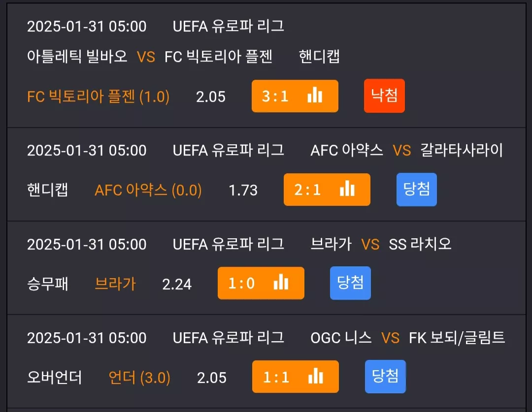Open SS 라치오 team name
This screenshot has width=532, height=412.
coord(420,244)
